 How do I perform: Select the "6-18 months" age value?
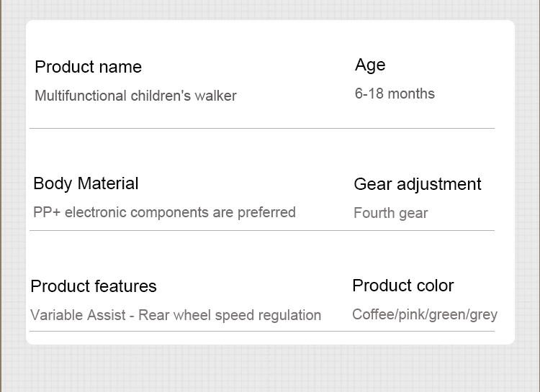[x=395, y=94]
